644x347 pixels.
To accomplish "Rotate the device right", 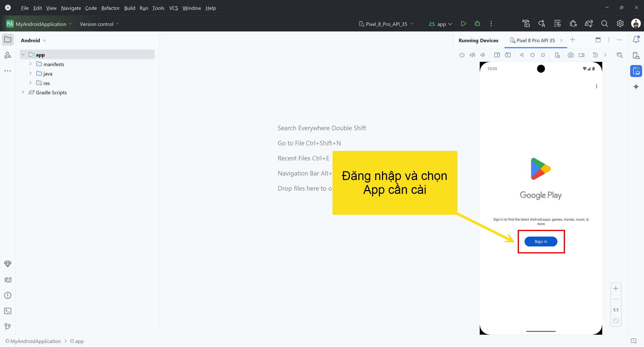I will click(x=508, y=55).
